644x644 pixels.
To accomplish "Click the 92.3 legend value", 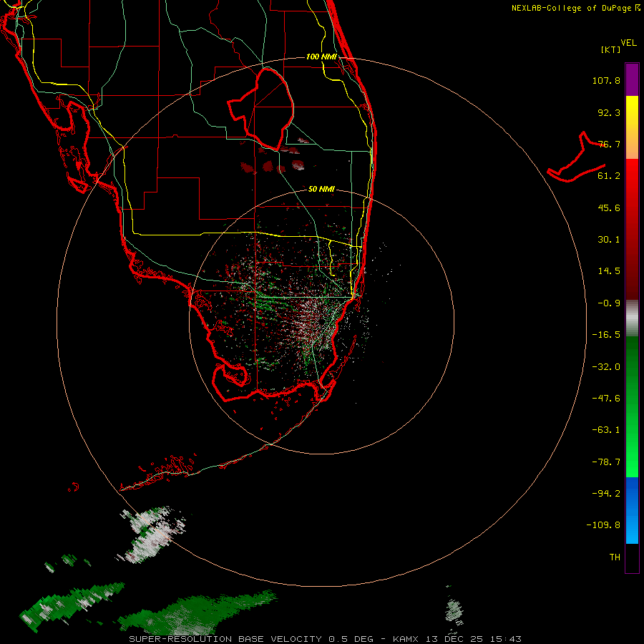I will 609,113.
